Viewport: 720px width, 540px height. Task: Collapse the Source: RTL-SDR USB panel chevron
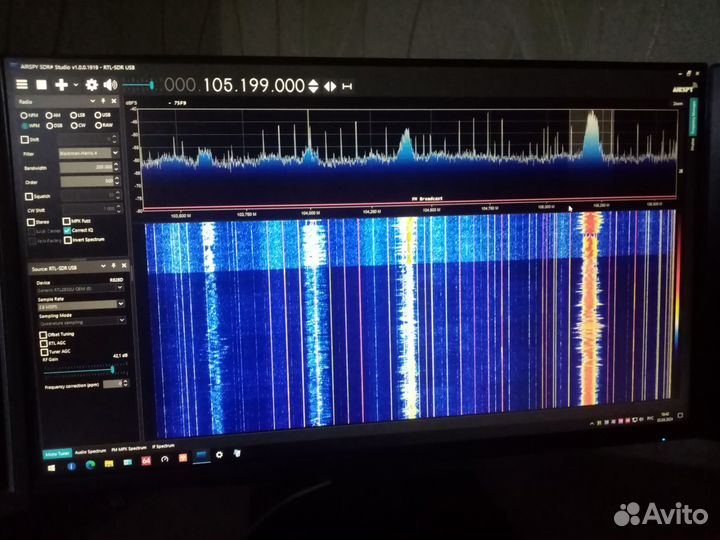[x=103, y=266]
